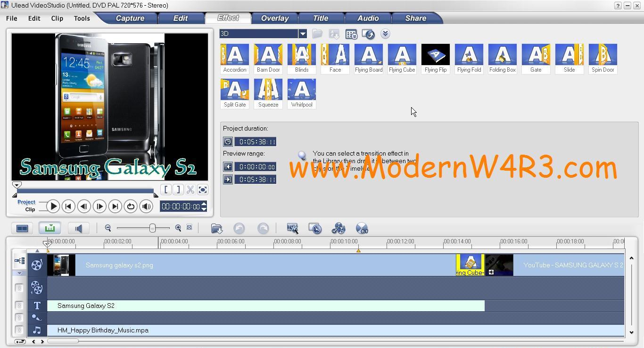The height and width of the screenshot is (348, 644).
Task: Enlarge the preview window
Action: [x=203, y=190]
